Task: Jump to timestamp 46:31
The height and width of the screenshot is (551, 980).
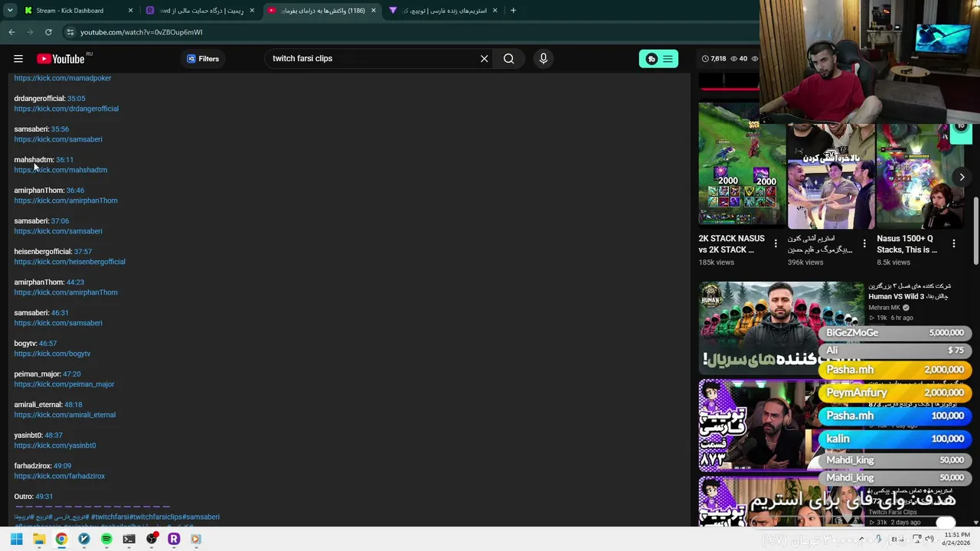Action: (x=60, y=313)
